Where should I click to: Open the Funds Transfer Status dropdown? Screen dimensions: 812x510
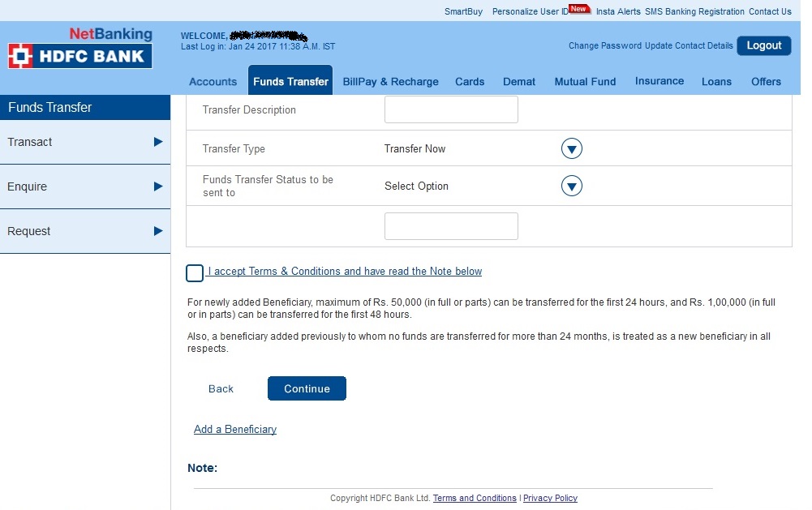[571, 186]
